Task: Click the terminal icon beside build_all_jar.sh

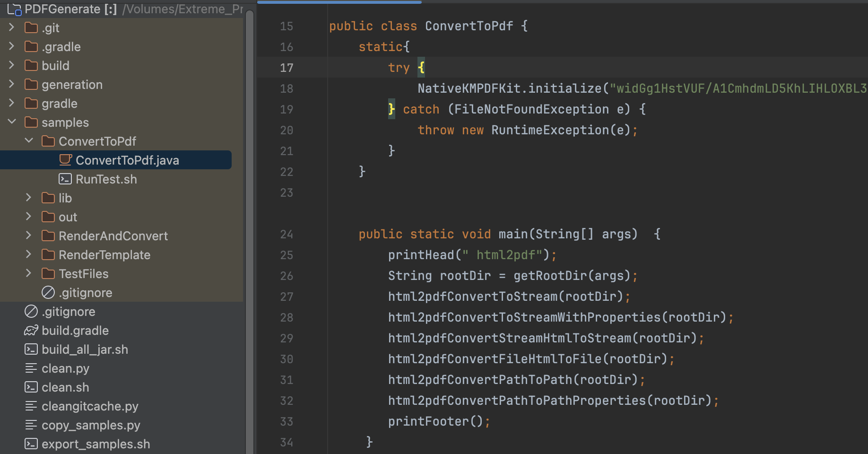Action: pos(31,349)
